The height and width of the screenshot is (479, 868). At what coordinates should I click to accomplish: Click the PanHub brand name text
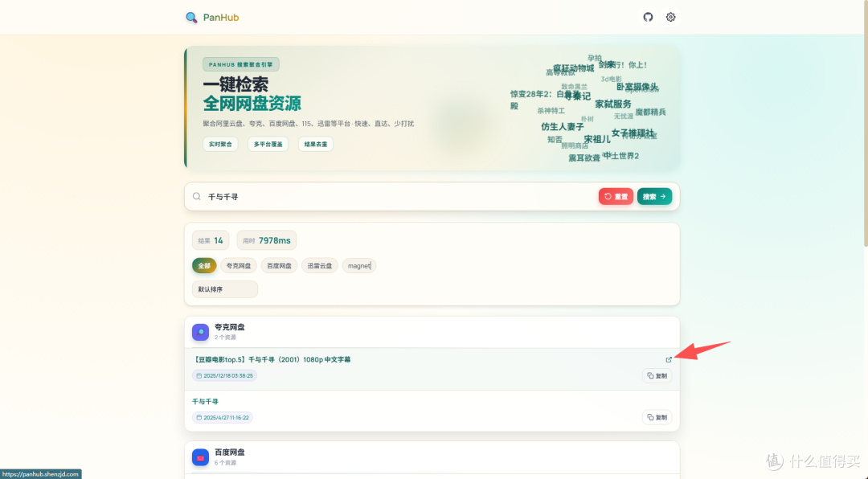(x=221, y=17)
